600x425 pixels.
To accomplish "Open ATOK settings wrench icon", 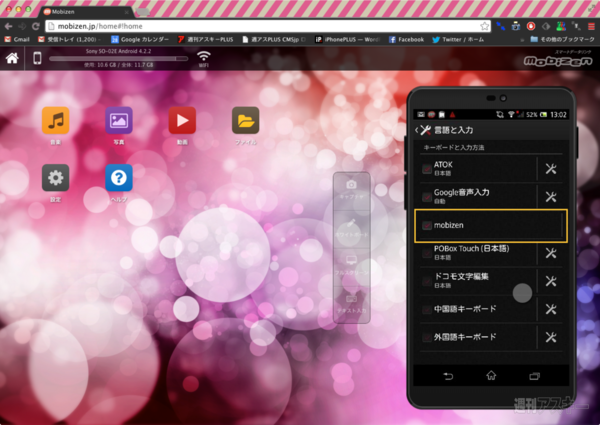I will coord(551,169).
